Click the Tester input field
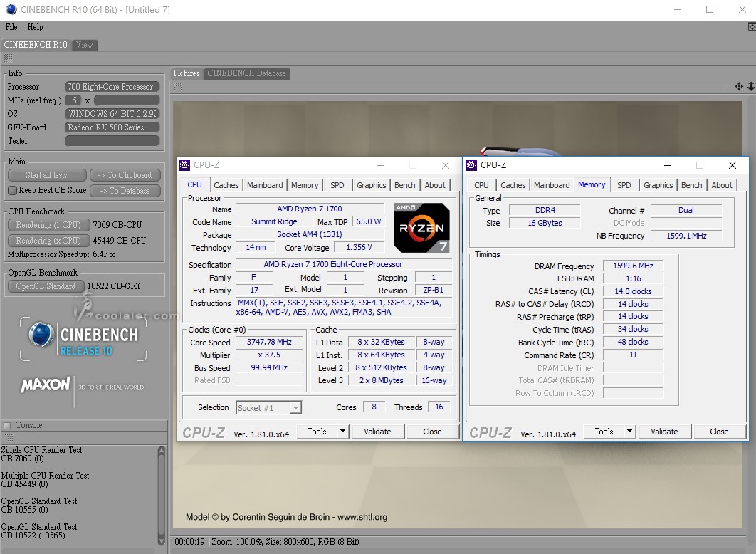The height and width of the screenshot is (554, 756). click(112, 141)
